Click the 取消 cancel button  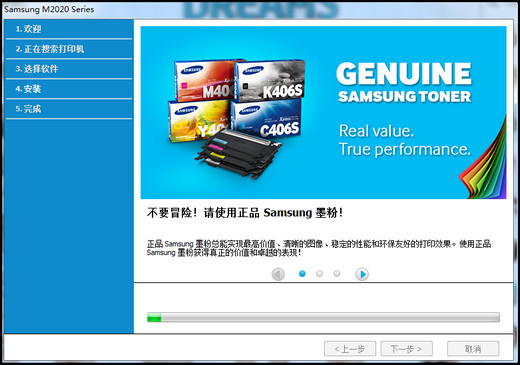point(473,349)
